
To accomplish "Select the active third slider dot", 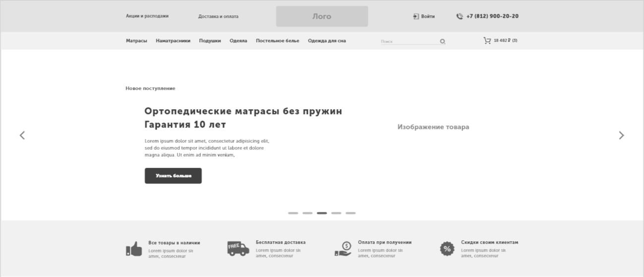I will tap(322, 213).
